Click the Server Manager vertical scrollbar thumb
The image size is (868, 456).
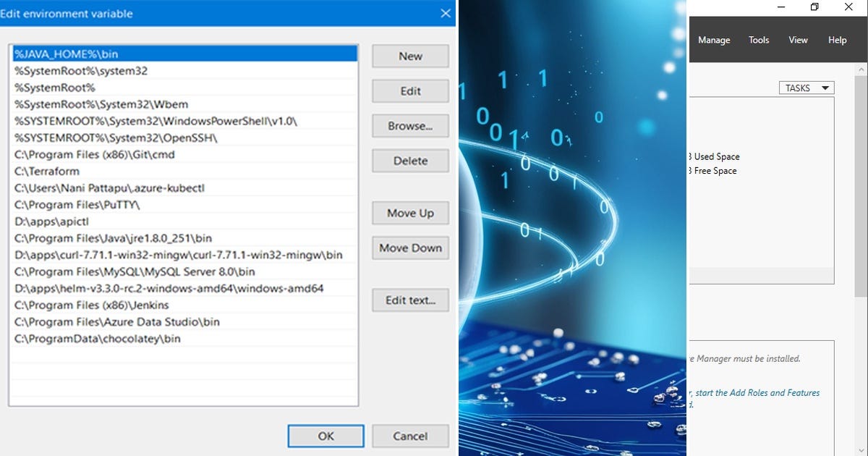click(861, 187)
